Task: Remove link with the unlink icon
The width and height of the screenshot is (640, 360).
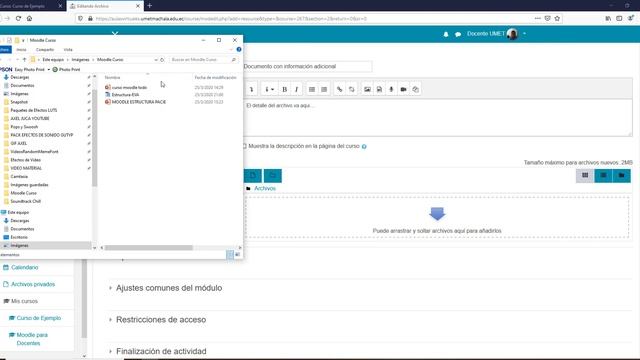Action: click(351, 89)
